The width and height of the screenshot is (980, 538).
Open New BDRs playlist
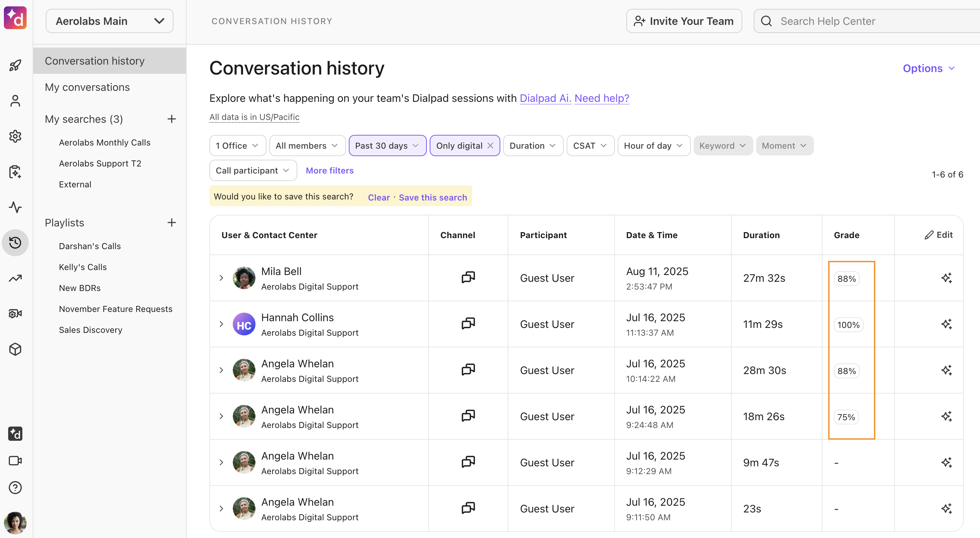(79, 288)
